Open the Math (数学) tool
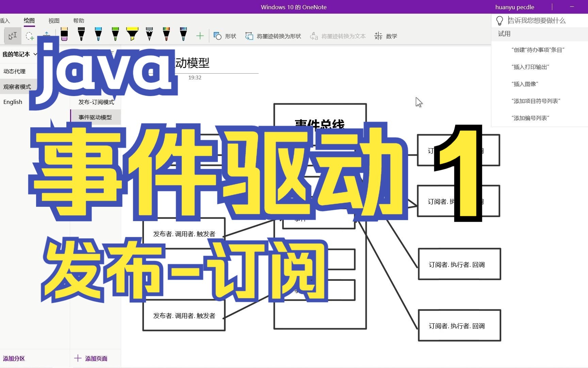Screen dimensions: 588x368 [x=386, y=36]
